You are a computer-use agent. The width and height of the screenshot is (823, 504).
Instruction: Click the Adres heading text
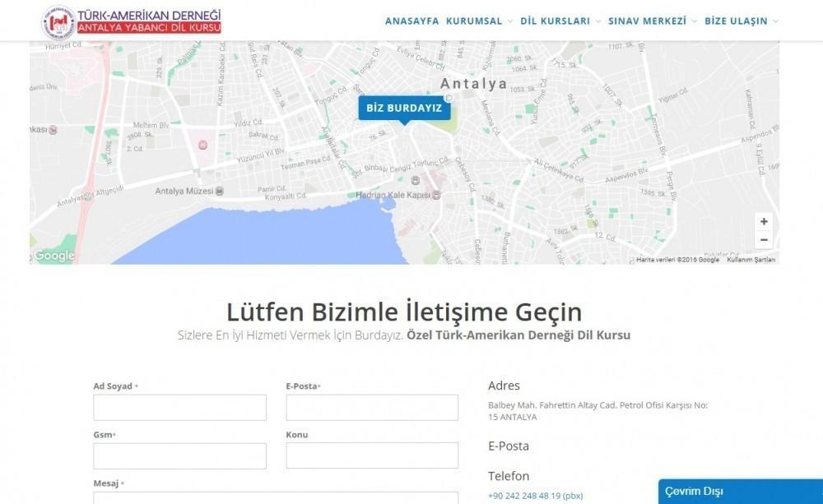pos(504,386)
